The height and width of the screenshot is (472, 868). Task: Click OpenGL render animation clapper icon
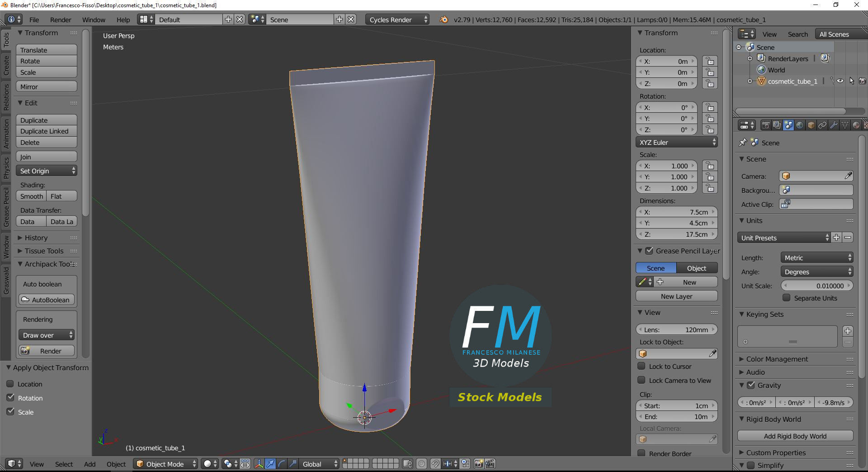tap(490, 464)
